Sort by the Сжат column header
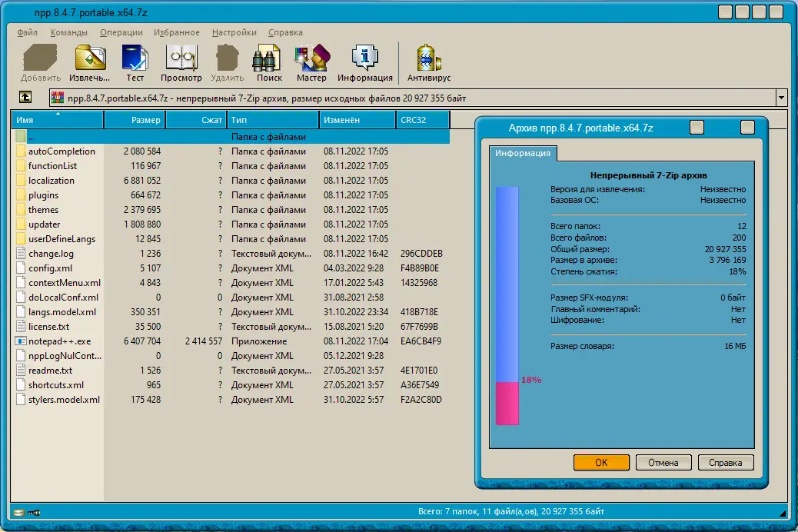The width and height of the screenshot is (798, 532). tap(196, 120)
